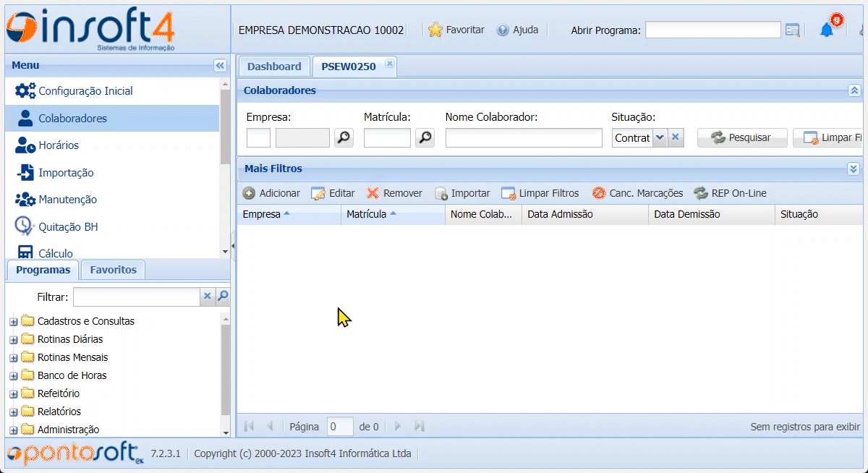Open the Favoritos tab
868x473 pixels.
112,269
